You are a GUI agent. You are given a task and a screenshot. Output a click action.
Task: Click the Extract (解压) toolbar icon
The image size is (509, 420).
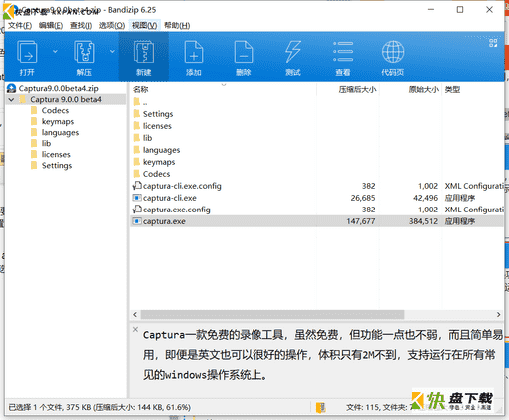(84, 52)
